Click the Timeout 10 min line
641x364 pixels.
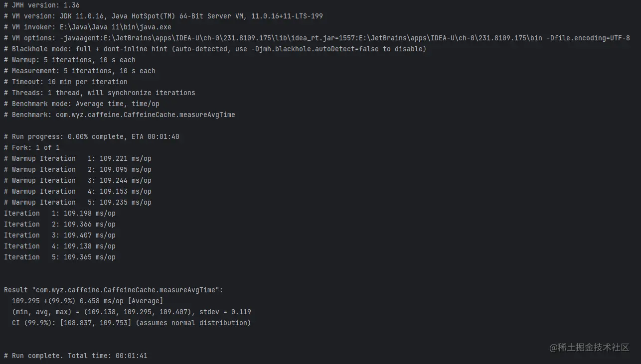pyautogui.click(x=66, y=82)
